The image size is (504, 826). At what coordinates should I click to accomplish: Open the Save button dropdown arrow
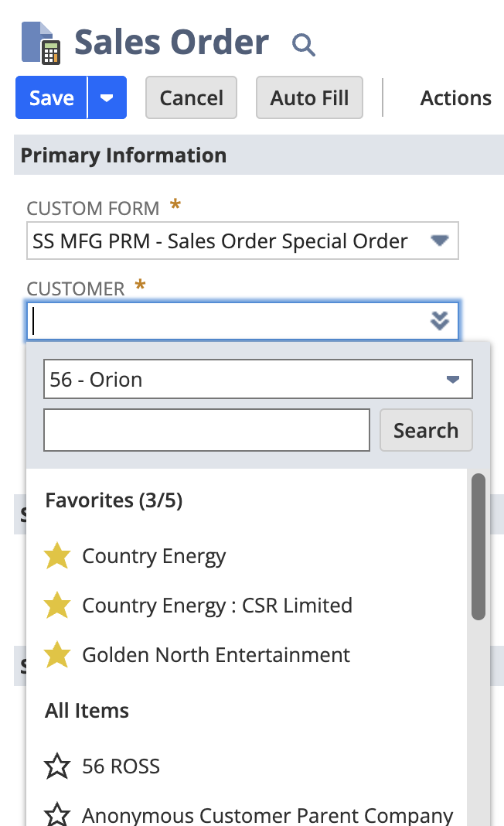pos(107,98)
